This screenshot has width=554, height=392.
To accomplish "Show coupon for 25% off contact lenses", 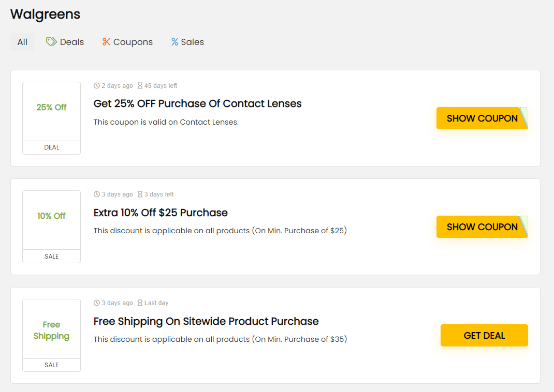I will (482, 118).
